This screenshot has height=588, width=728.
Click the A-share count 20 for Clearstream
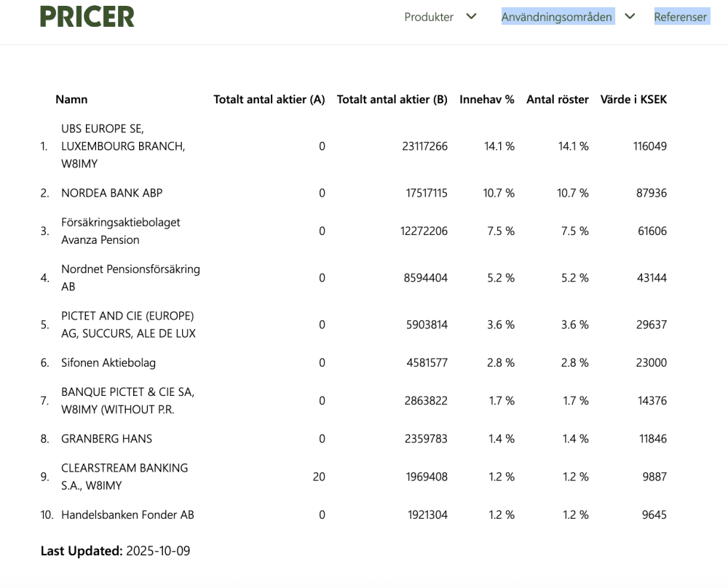coord(319,477)
